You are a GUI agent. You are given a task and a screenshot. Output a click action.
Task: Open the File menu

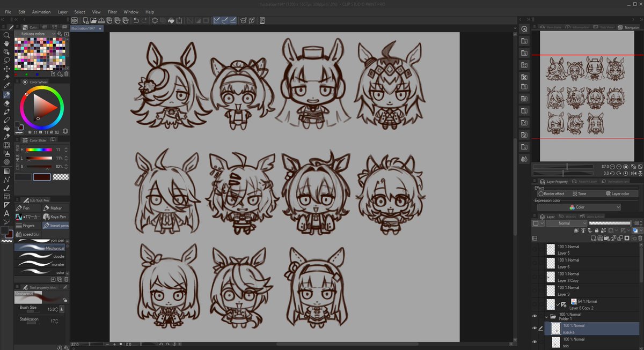8,12
